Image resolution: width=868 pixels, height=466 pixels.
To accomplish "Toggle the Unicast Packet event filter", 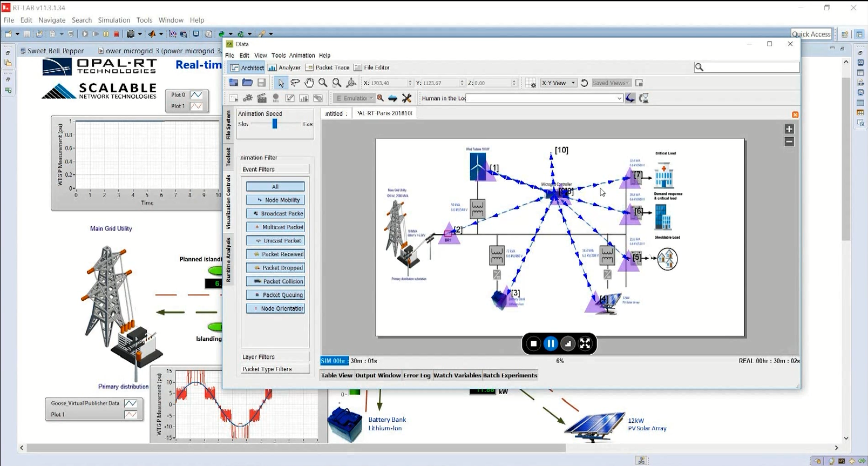I will click(x=275, y=240).
